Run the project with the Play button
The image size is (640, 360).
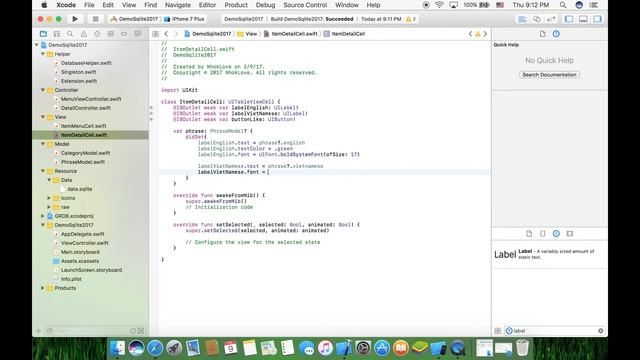tap(75, 19)
